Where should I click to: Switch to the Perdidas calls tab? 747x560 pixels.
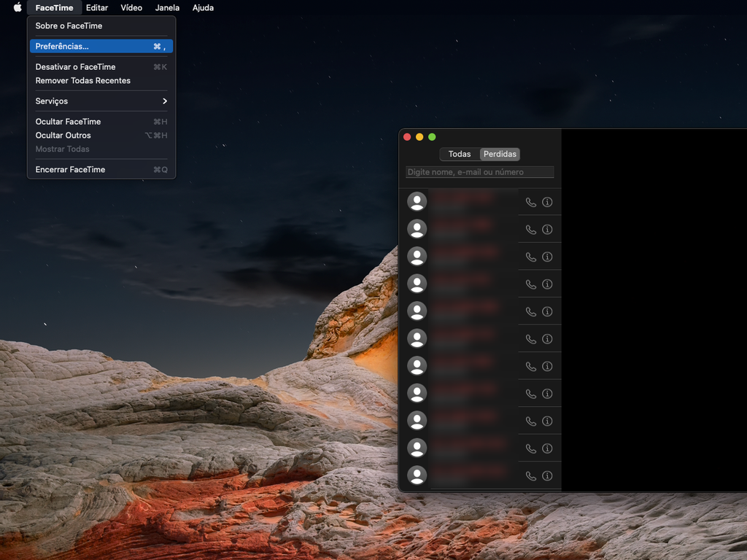coord(500,154)
